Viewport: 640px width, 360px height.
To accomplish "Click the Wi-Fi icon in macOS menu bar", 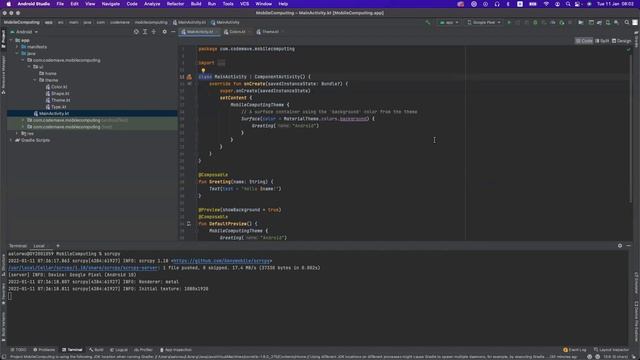I will pos(546,4).
